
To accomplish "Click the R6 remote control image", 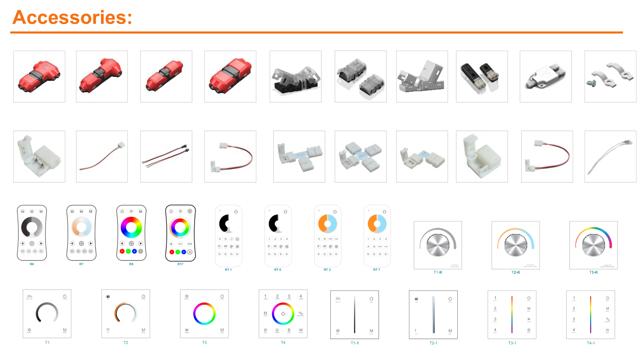I will [x=32, y=233].
